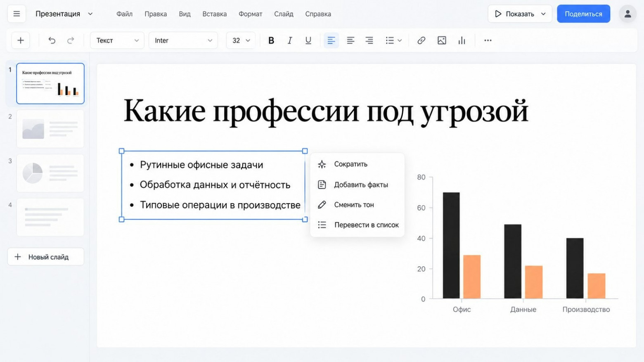Toggle bold formatting
This screenshot has width=644, height=362.
[271, 40]
